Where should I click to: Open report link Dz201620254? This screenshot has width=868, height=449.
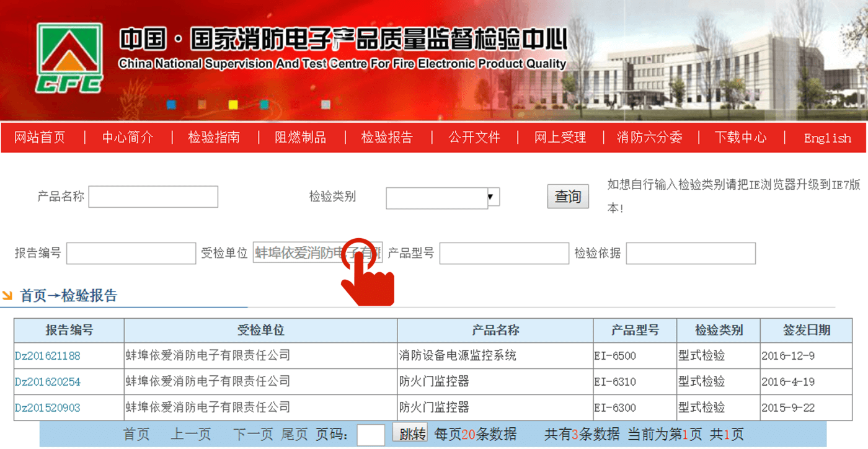[x=48, y=382]
